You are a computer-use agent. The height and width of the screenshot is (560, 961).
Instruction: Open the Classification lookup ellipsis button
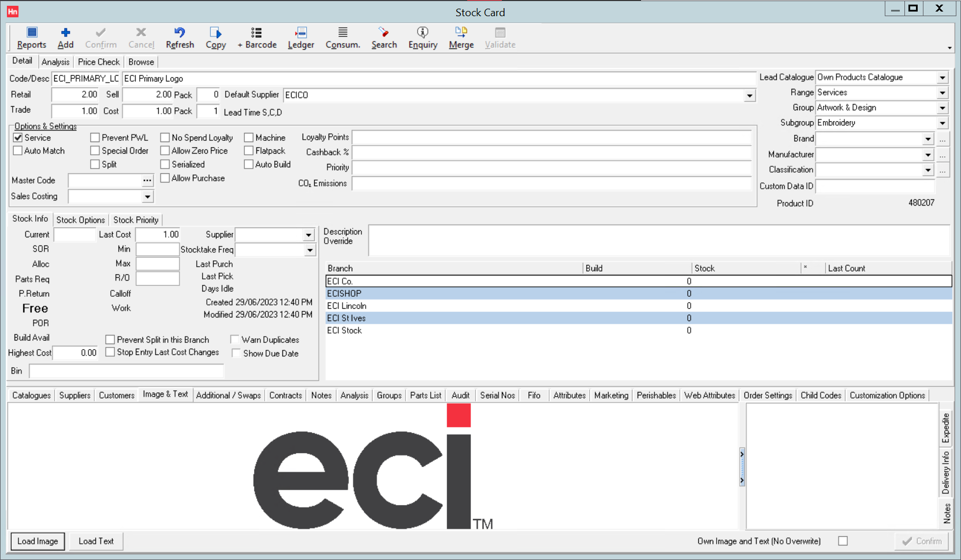pyautogui.click(x=943, y=170)
